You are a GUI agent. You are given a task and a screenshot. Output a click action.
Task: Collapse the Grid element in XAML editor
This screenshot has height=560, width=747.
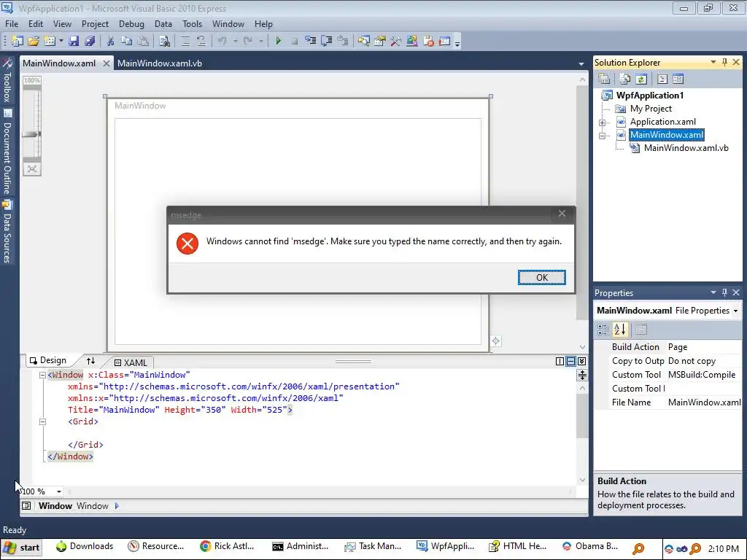pos(42,421)
